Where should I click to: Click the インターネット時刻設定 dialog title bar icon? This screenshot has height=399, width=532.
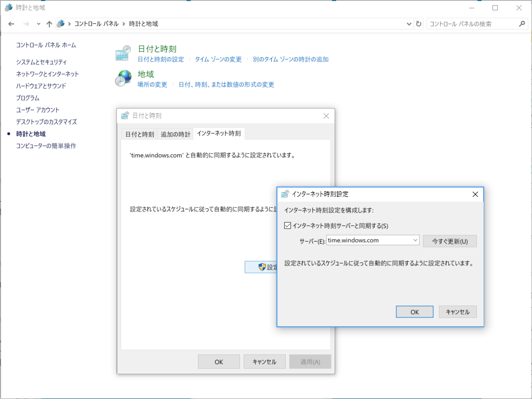[x=285, y=194]
